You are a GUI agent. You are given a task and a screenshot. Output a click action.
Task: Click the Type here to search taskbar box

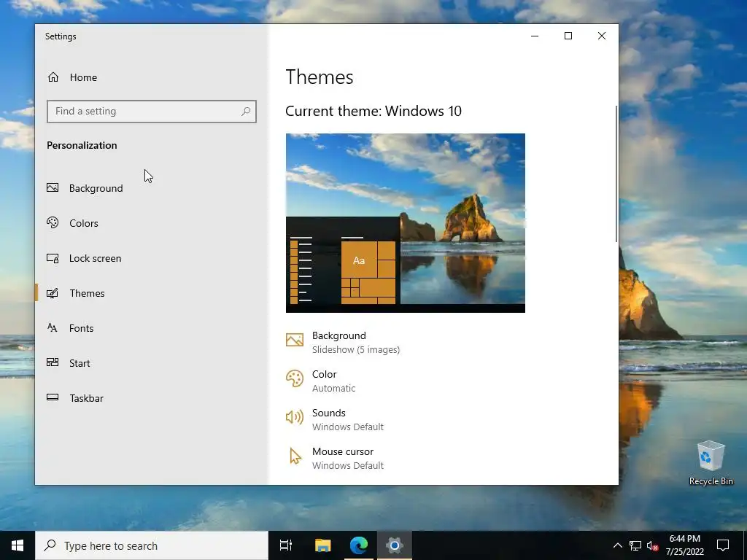click(152, 545)
